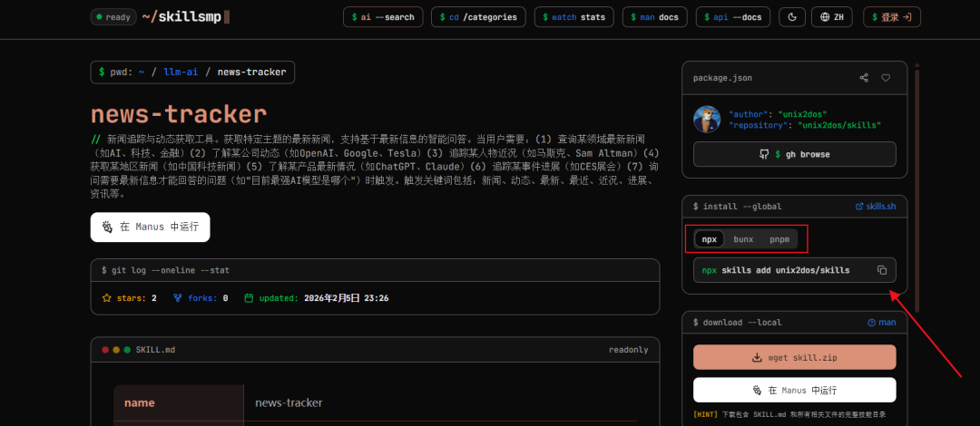Click the SKILL.md file title
This screenshot has width=980, height=426.
[156, 350]
